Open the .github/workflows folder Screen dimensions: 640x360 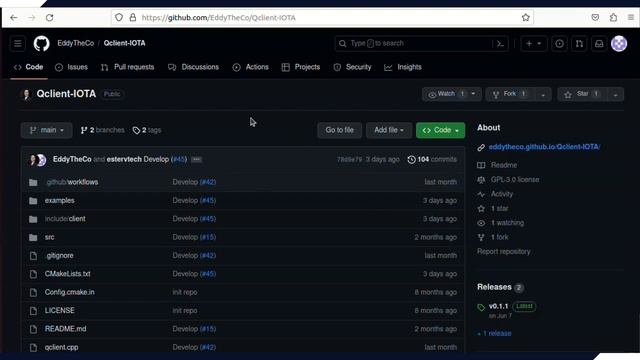click(72, 182)
